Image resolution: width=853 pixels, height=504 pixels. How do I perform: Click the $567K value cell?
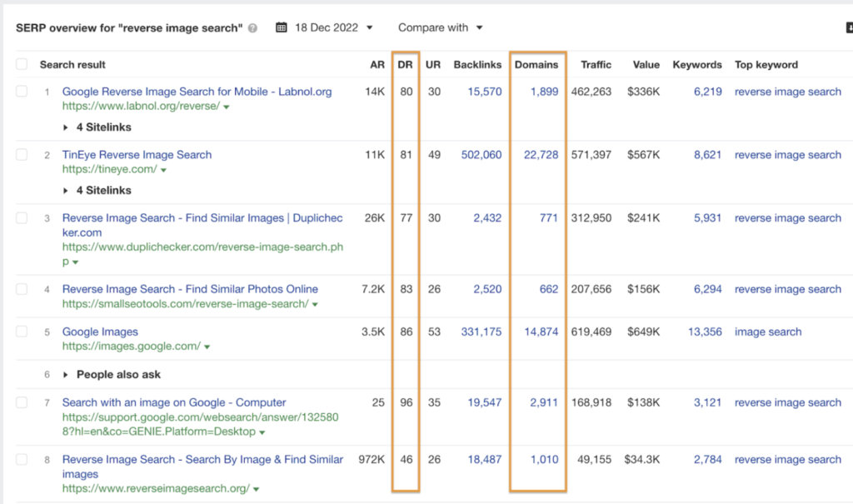[x=644, y=155]
